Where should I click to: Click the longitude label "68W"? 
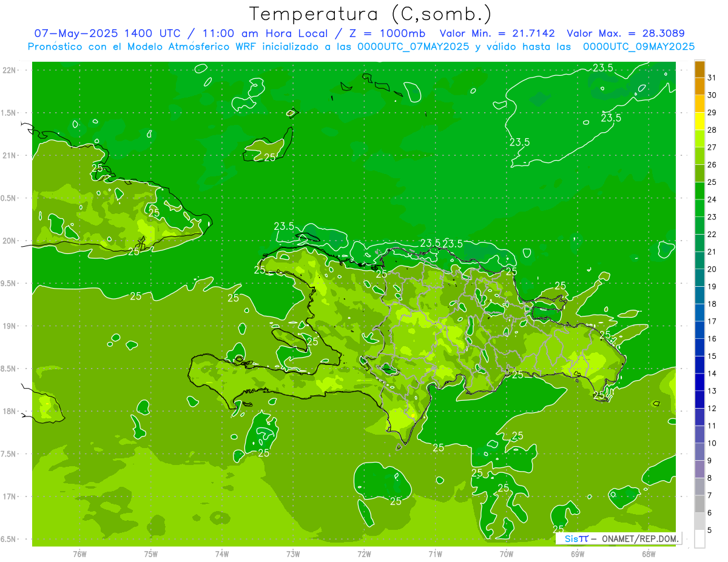[x=649, y=554]
